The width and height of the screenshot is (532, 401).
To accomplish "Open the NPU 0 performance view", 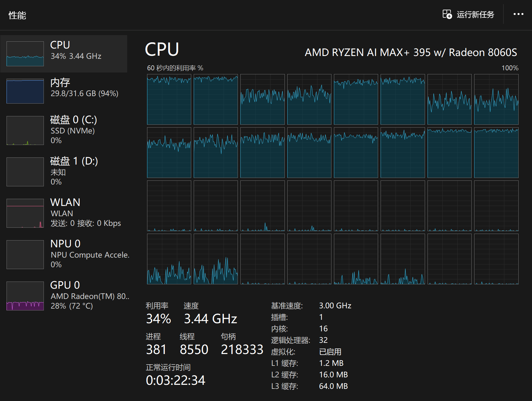I will coord(64,254).
